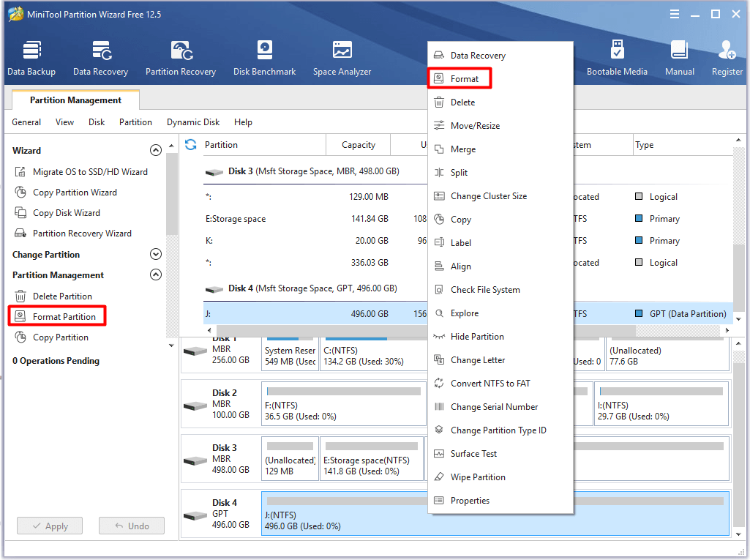Open Properties from the context menu
The width and height of the screenshot is (750, 560).
(x=500, y=501)
